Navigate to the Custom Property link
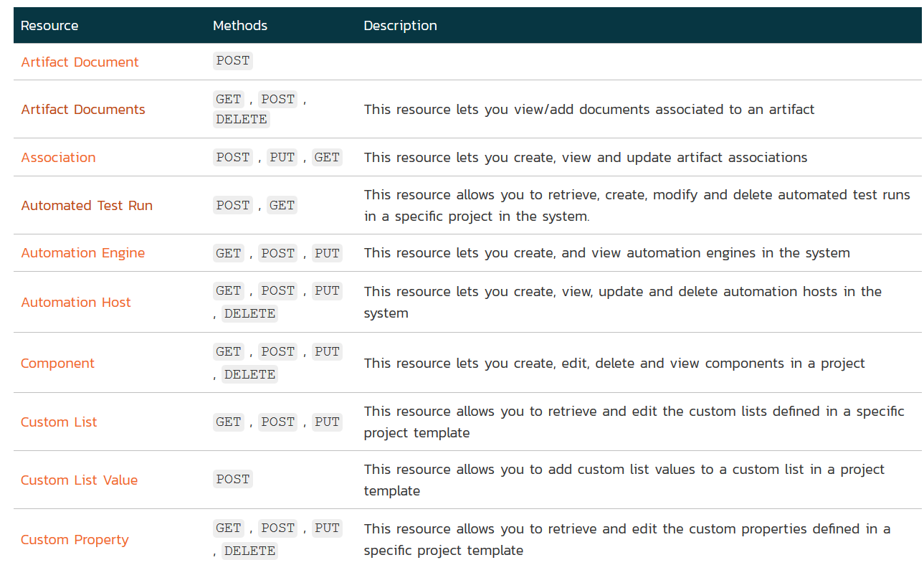This screenshot has width=924, height=565. (75, 540)
